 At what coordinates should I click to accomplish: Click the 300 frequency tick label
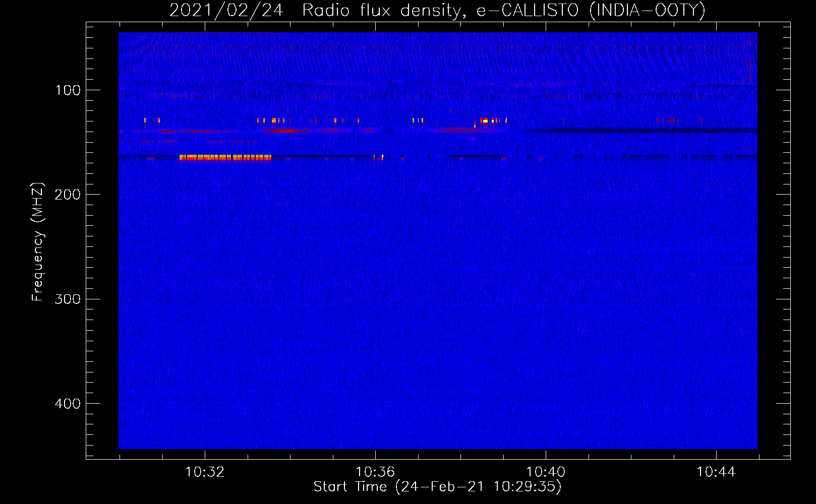[68, 299]
